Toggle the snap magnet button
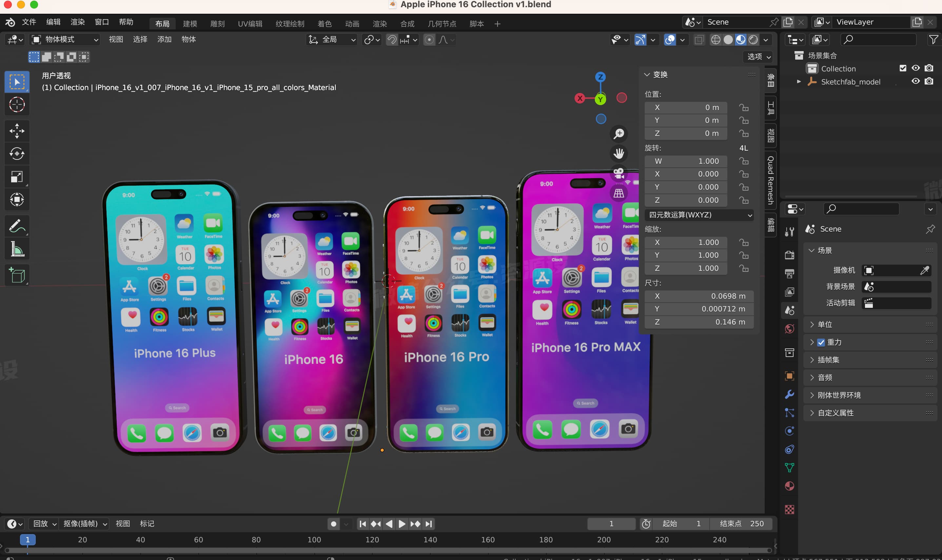This screenshot has height=560, width=942. point(392,40)
